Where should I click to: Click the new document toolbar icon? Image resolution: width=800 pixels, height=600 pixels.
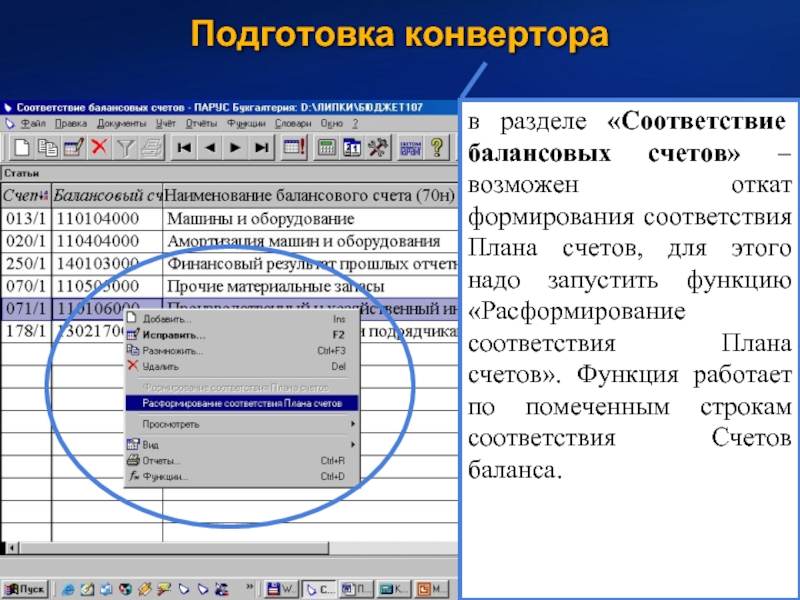click(21, 148)
